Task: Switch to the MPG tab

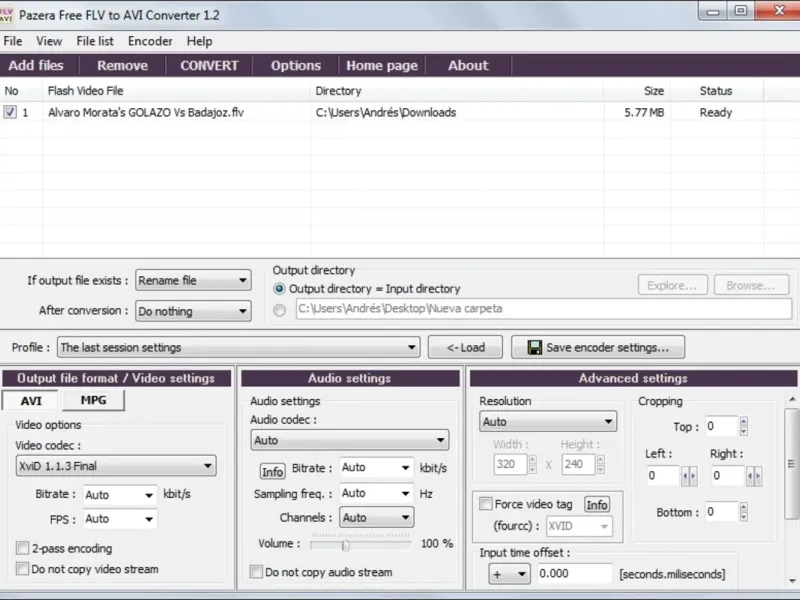Action: 93,400
